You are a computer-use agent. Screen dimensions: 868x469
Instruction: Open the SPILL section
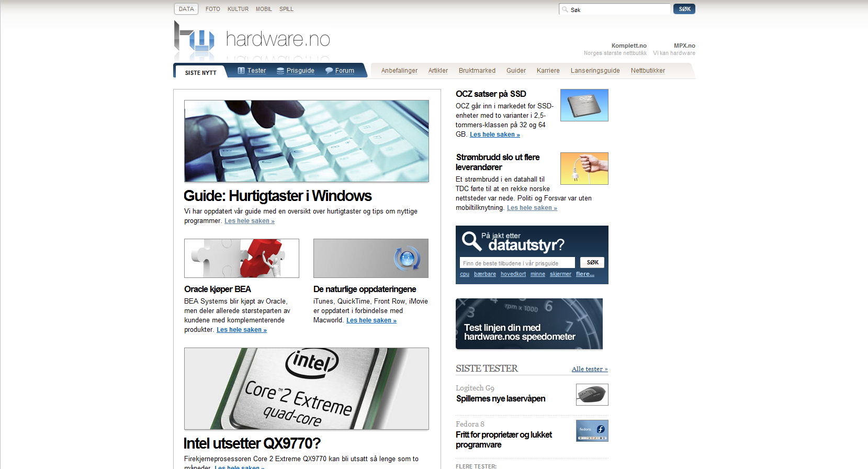(x=286, y=9)
